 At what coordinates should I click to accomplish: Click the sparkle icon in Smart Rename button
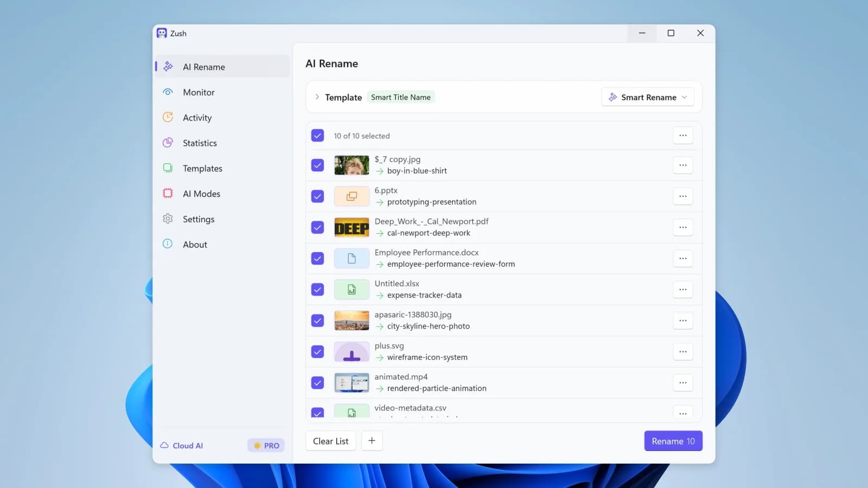[x=613, y=97]
